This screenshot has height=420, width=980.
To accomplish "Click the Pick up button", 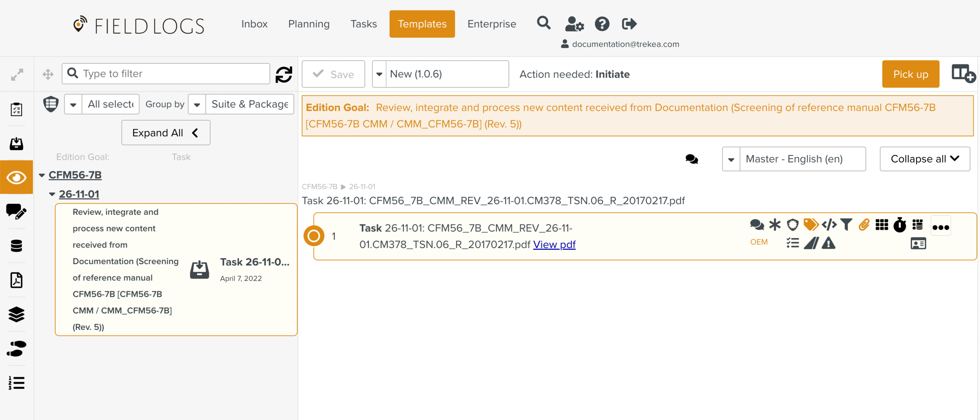I will pyautogui.click(x=910, y=74).
